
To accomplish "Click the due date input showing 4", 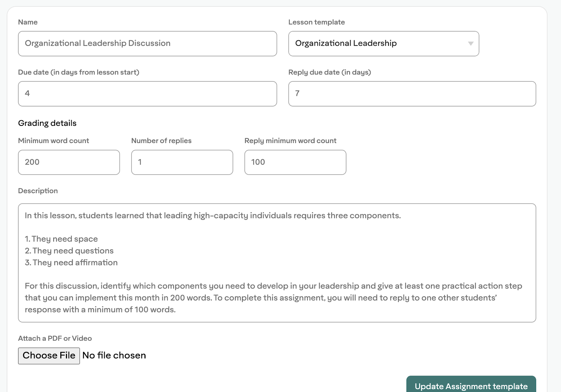I will click(x=147, y=94).
